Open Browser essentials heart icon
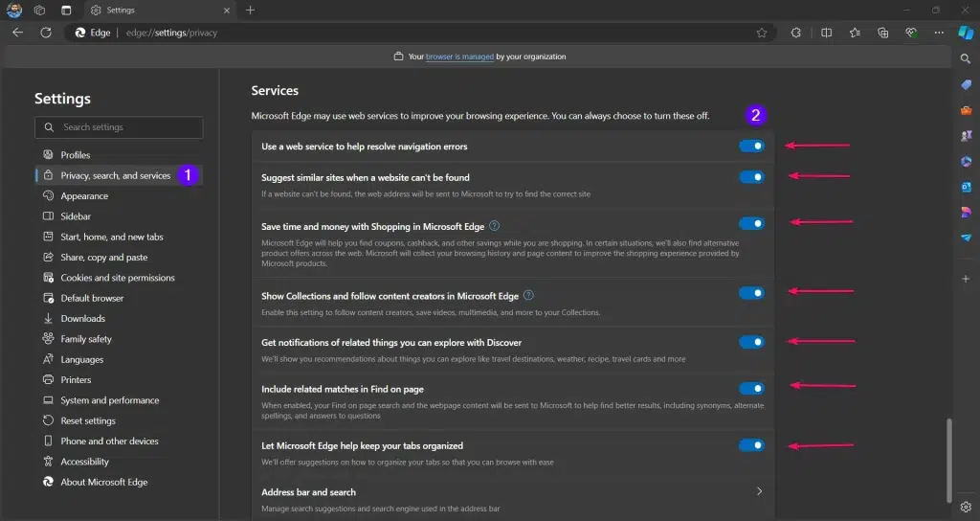The image size is (980, 521). coord(911,33)
